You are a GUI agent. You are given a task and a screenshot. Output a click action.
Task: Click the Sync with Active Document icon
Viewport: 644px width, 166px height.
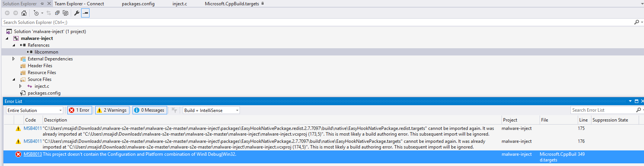[x=49, y=13]
